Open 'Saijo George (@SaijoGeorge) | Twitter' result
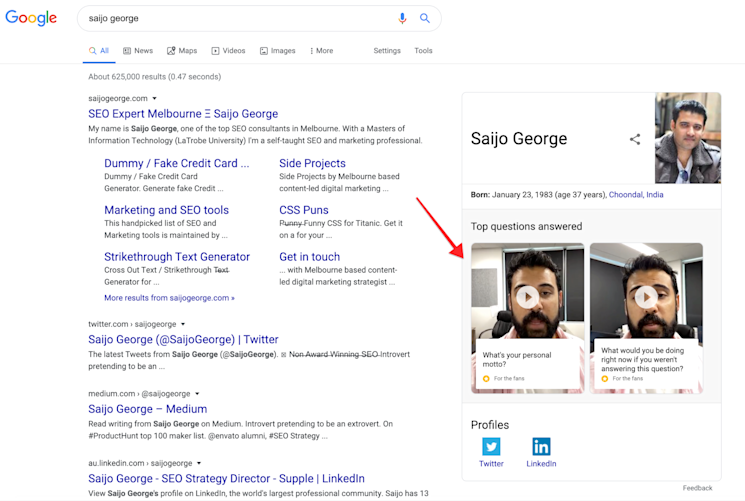This screenshot has height=501, width=745. (x=183, y=339)
